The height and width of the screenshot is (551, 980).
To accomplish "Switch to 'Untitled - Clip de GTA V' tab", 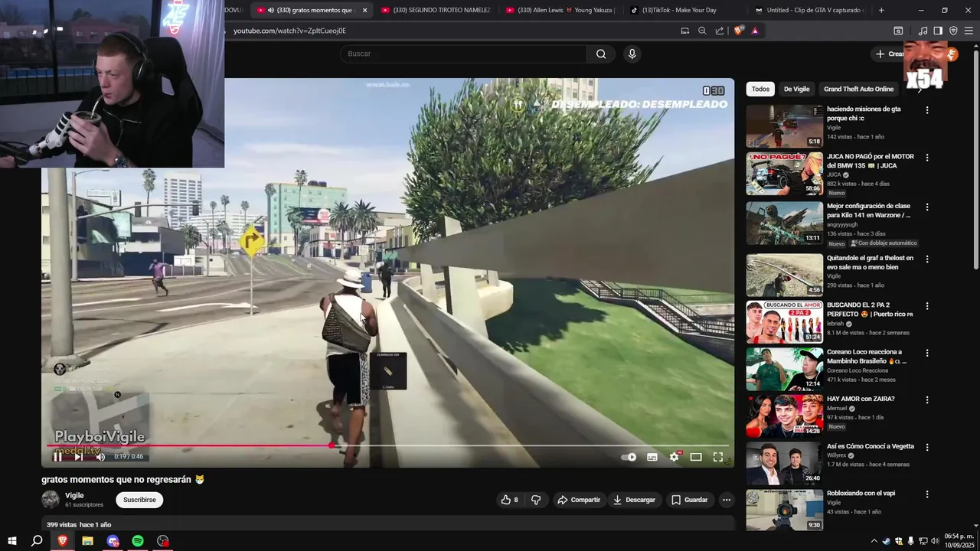I will [809, 10].
